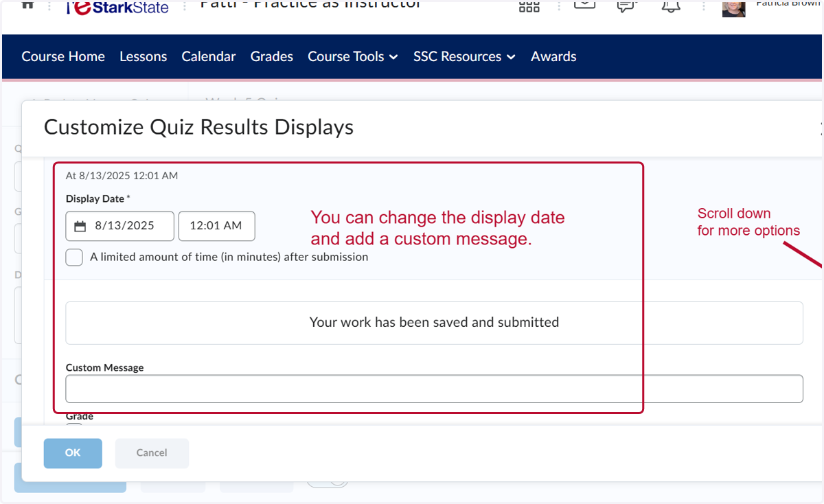Open the Lessons page
Viewport: 824px width, 504px height.
[x=143, y=56]
